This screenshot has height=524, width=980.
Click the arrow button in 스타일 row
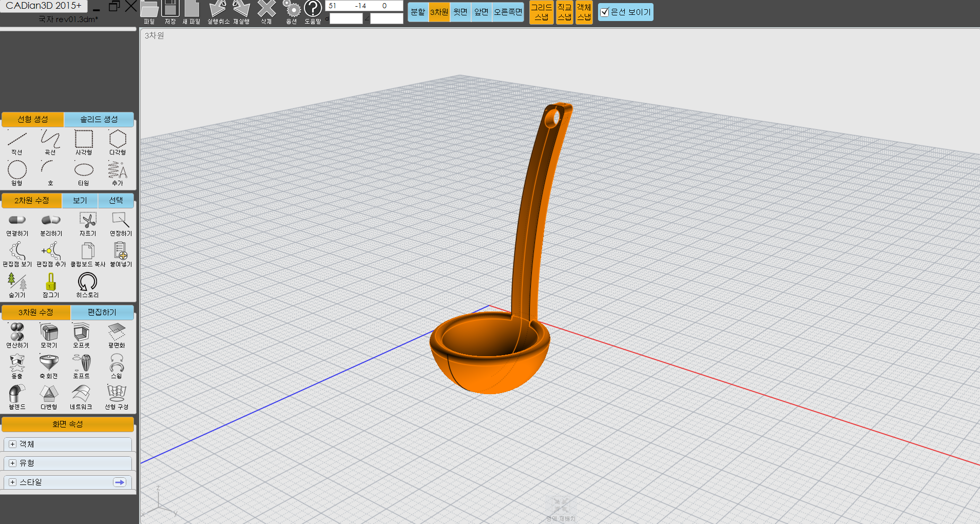[120, 482]
